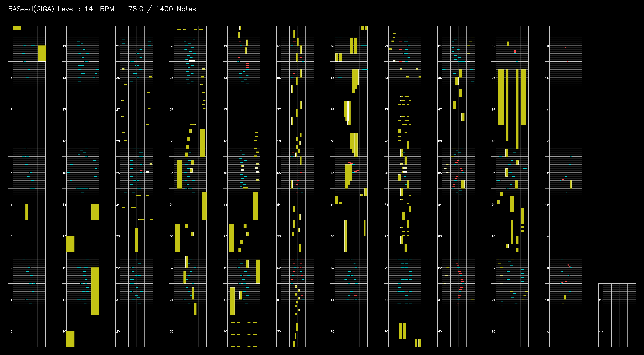The width and height of the screenshot is (644, 355).
Task: Select the measure 49 number label
Action: click(x=225, y=46)
